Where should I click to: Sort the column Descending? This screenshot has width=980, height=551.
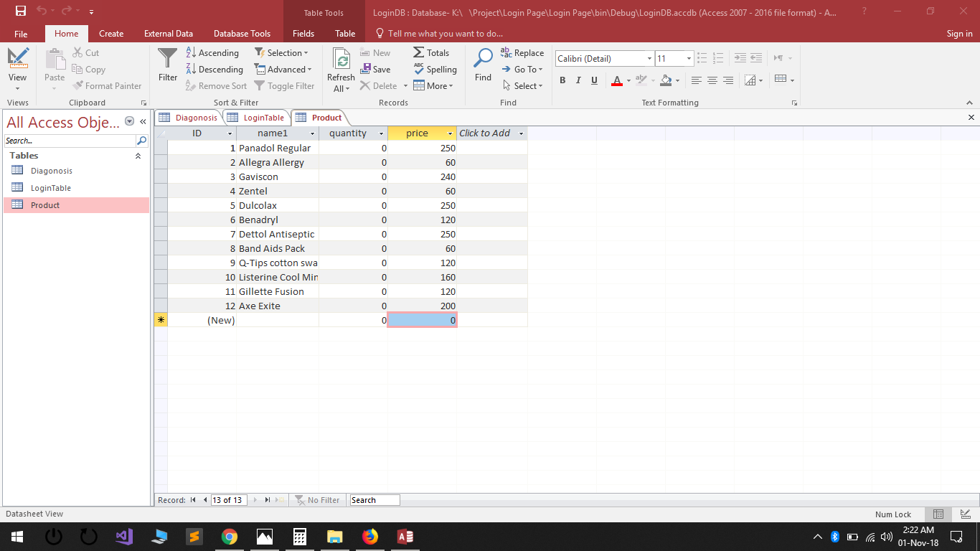coord(215,70)
